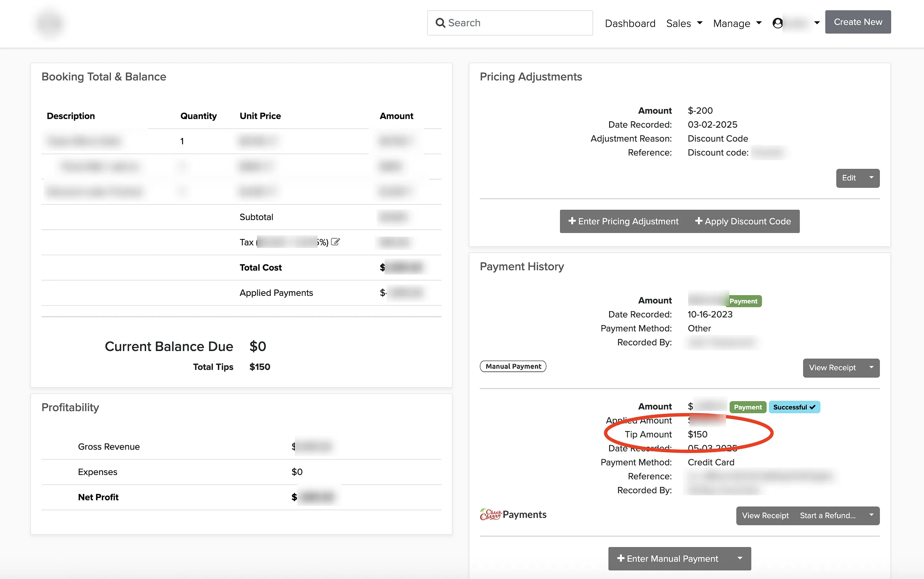The height and width of the screenshot is (579, 924).
Task: View Receipt for the manual payment
Action: click(832, 368)
